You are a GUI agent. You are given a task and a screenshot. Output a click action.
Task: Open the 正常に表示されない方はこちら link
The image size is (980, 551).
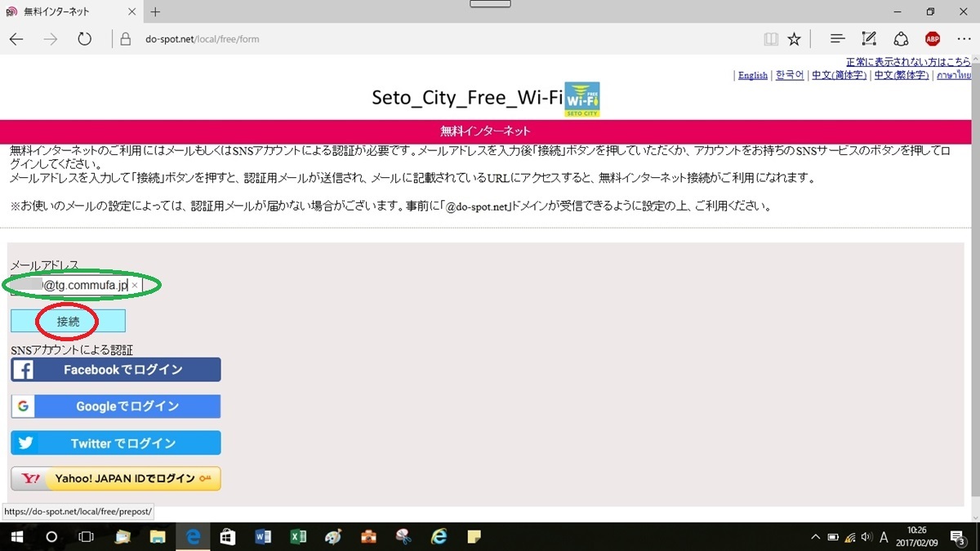[909, 62]
